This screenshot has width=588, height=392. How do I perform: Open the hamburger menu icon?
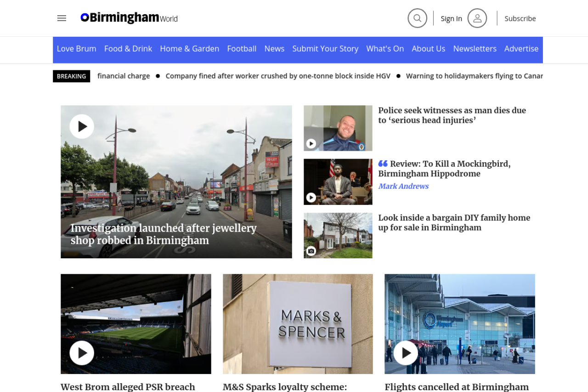62,18
